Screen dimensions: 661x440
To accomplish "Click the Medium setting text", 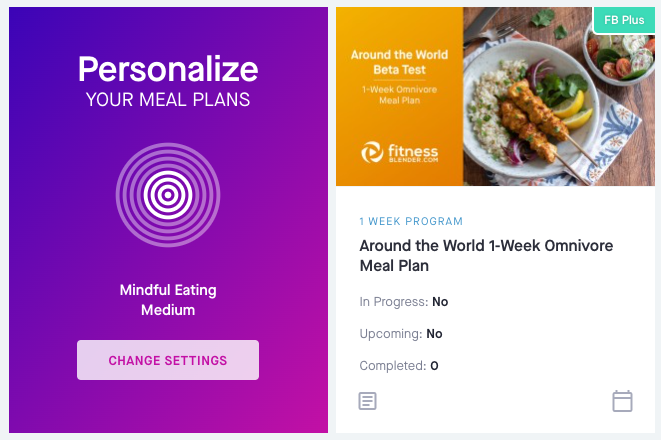I will pos(168,310).
